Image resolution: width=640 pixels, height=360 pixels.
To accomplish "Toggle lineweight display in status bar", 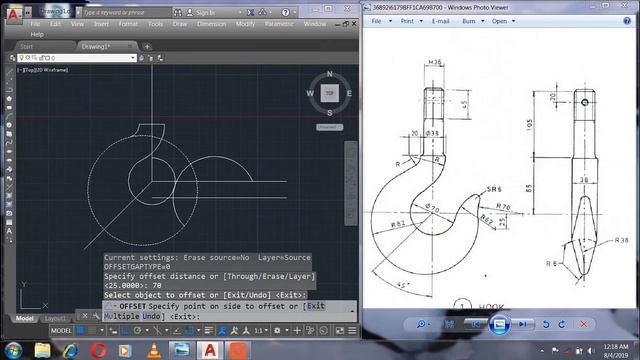I will coord(209,331).
